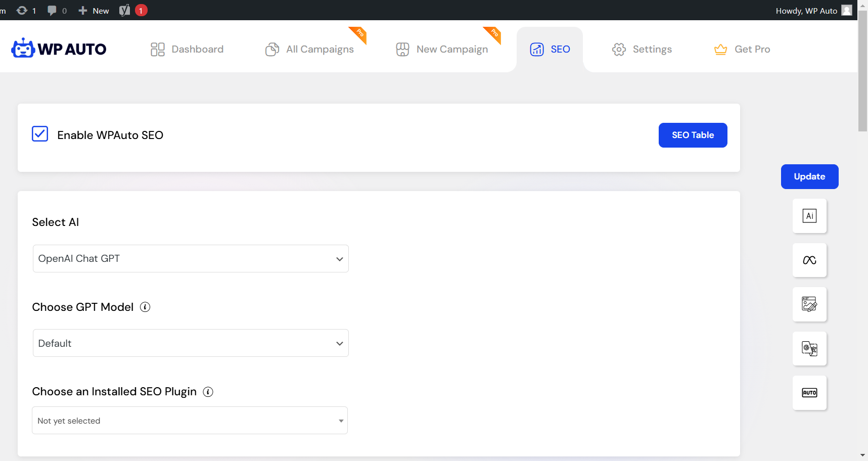Open comments from the admin bar
The width and height of the screenshot is (868, 461).
tap(57, 10)
